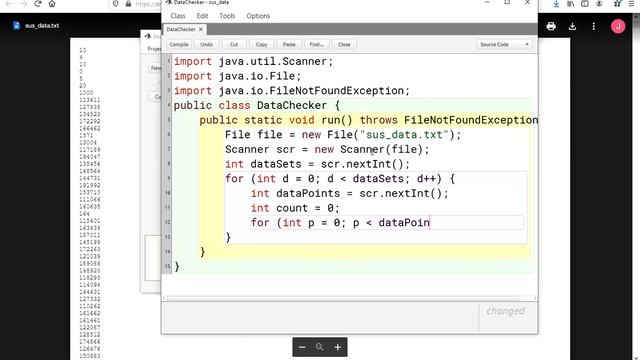
Task: Click the sus_data.txt file icon
Action: point(16,25)
